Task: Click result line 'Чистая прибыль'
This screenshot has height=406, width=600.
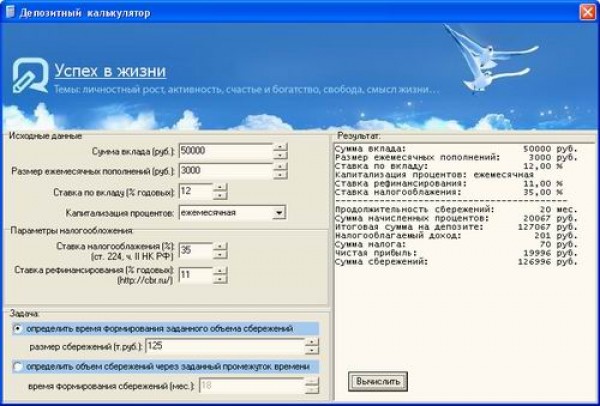Action: [456, 253]
